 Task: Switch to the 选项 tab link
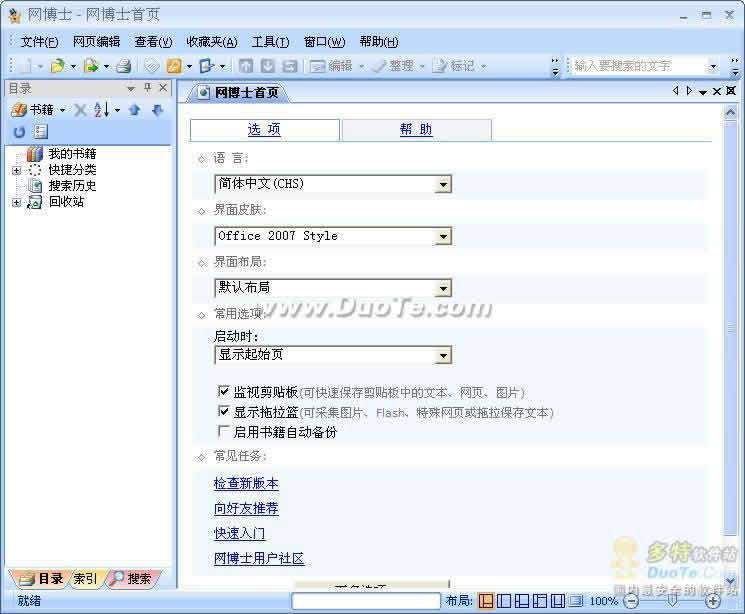pyautogui.click(x=264, y=129)
